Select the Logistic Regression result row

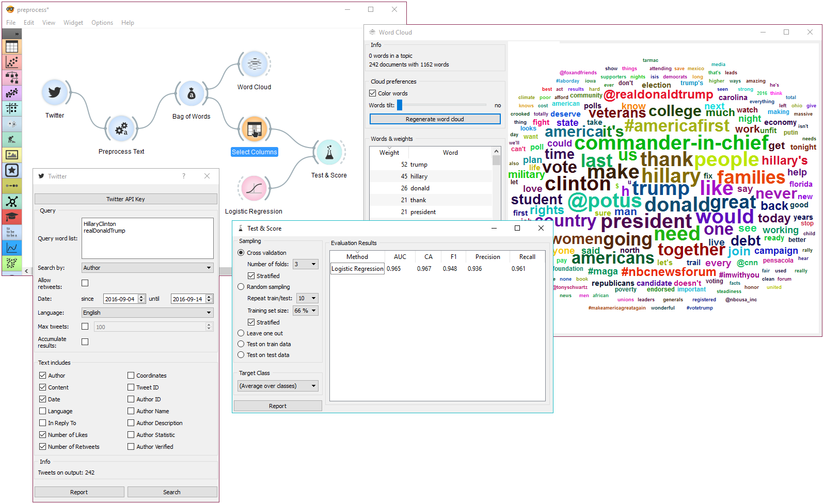pos(437,269)
